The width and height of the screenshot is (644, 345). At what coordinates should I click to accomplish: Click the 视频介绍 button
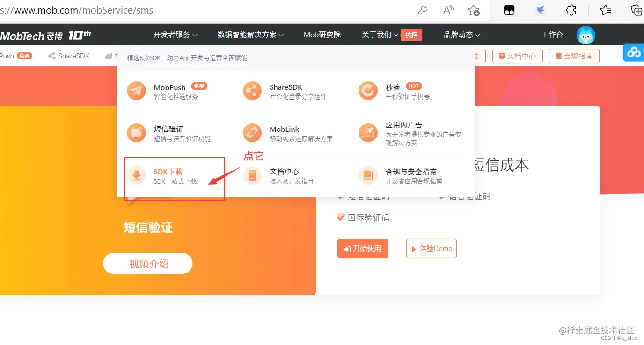pos(148,264)
